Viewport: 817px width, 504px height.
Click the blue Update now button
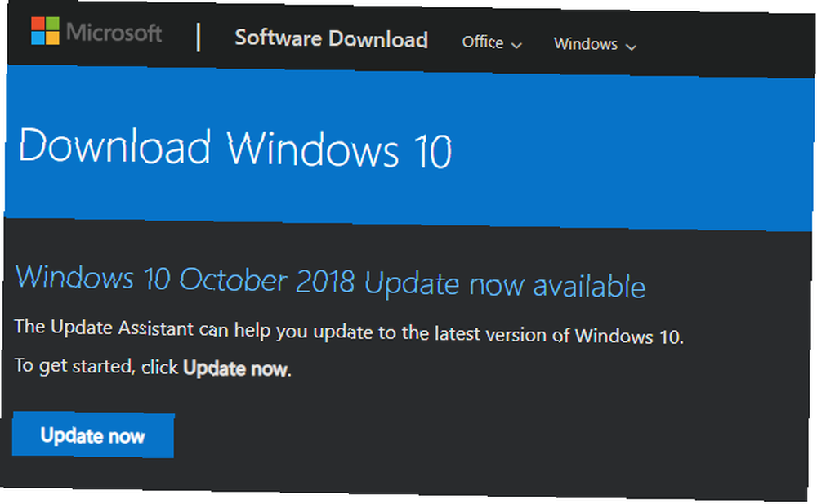(x=93, y=435)
